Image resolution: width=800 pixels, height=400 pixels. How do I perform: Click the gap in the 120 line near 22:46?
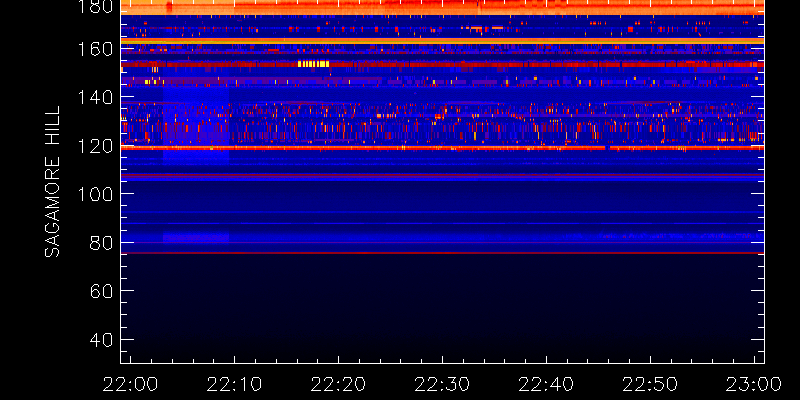[x=608, y=148]
